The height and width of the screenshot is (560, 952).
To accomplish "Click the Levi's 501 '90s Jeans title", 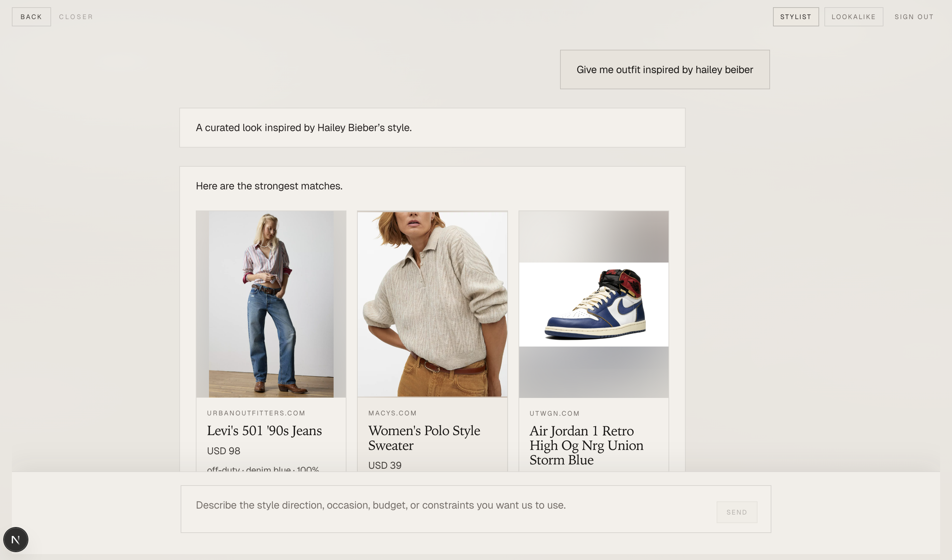I will pyautogui.click(x=264, y=431).
